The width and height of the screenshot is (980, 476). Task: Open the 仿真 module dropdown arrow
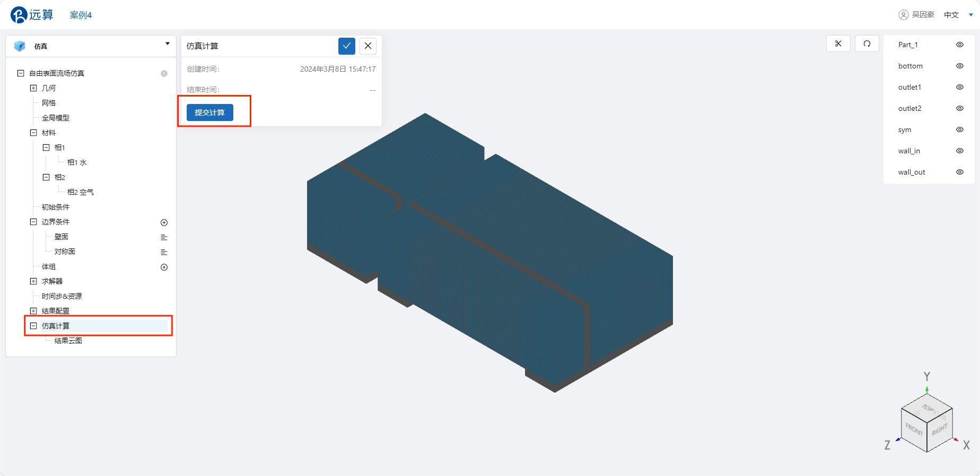[x=168, y=44]
